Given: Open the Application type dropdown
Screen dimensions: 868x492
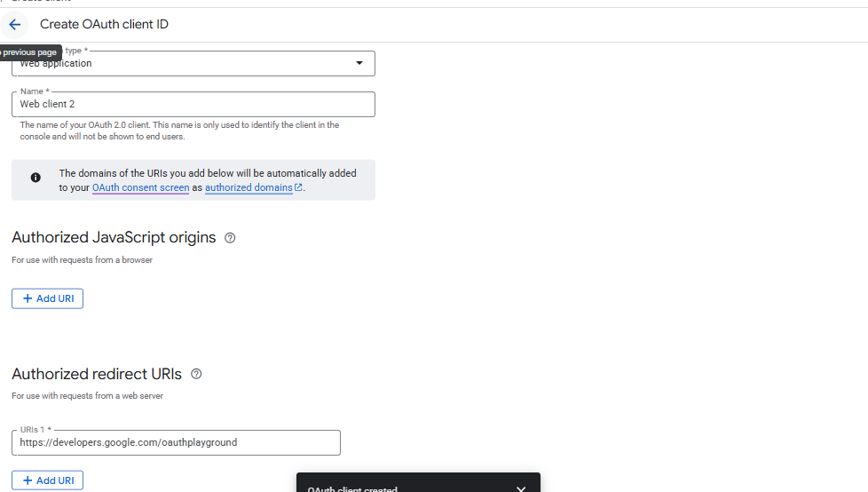Looking at the screenshot, I should coord(193,63).
